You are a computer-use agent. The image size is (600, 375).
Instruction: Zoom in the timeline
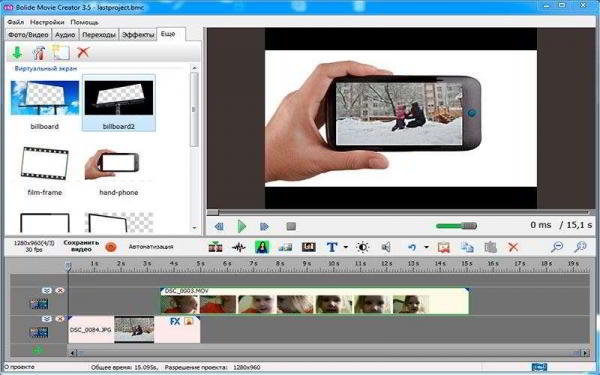tap(580, 247)
